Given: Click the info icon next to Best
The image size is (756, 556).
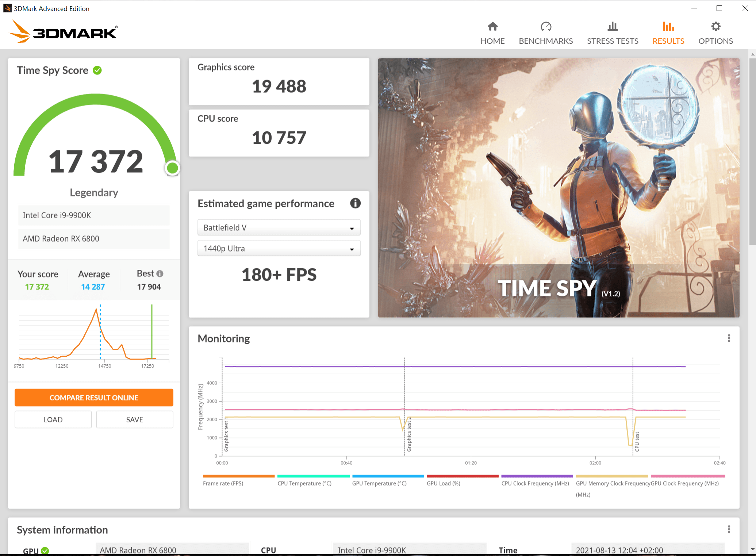Looking at the screenshot, I should click(x=160, y=273).
